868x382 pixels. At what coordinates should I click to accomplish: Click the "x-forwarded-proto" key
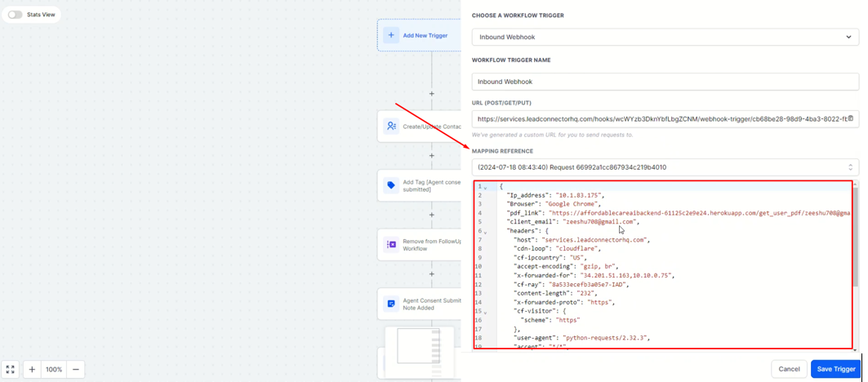(x=548, y=302)
